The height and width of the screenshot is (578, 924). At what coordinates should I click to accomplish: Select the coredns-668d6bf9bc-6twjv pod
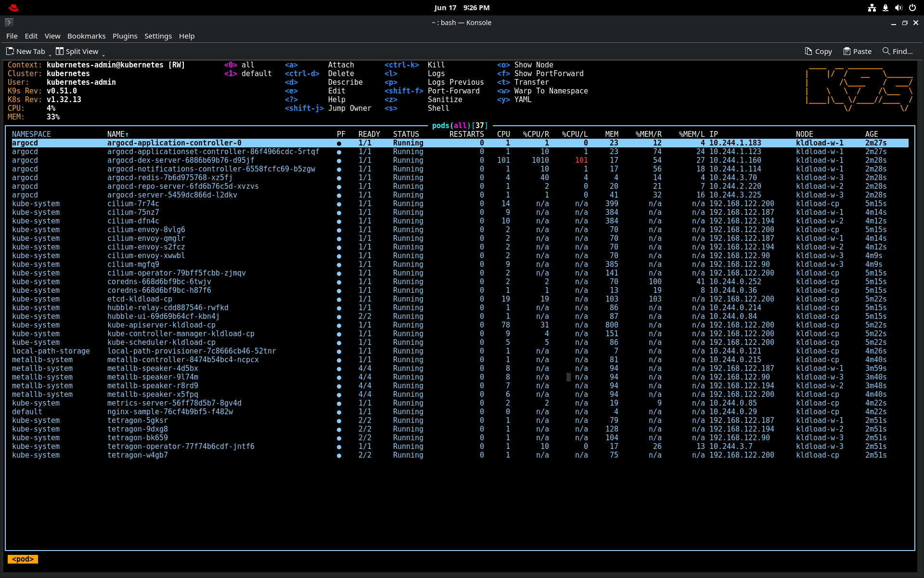[159, 282]
